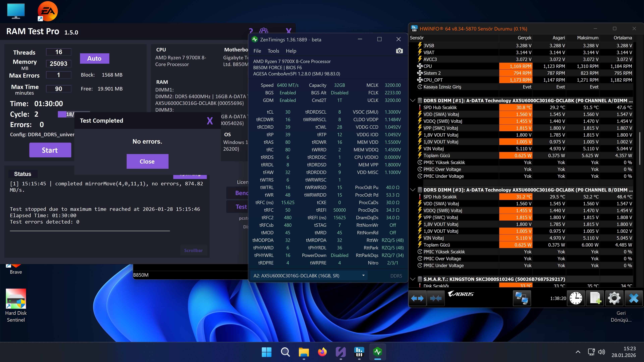Click Start button in RAM Test Pro
Image resolution: width=644 pixels, height=362 pixels.
[x=50, y=150]
